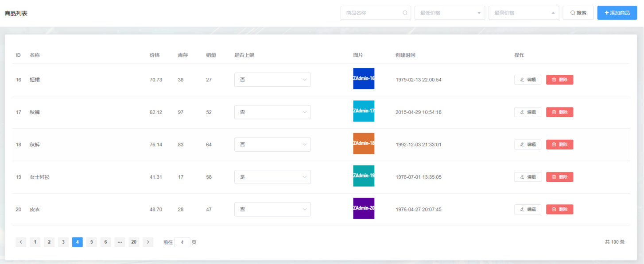Viewport: 644px width, 264px height.
Task: Click the pencil edit icon for 短裙 row
Action: tap(522, 80)
